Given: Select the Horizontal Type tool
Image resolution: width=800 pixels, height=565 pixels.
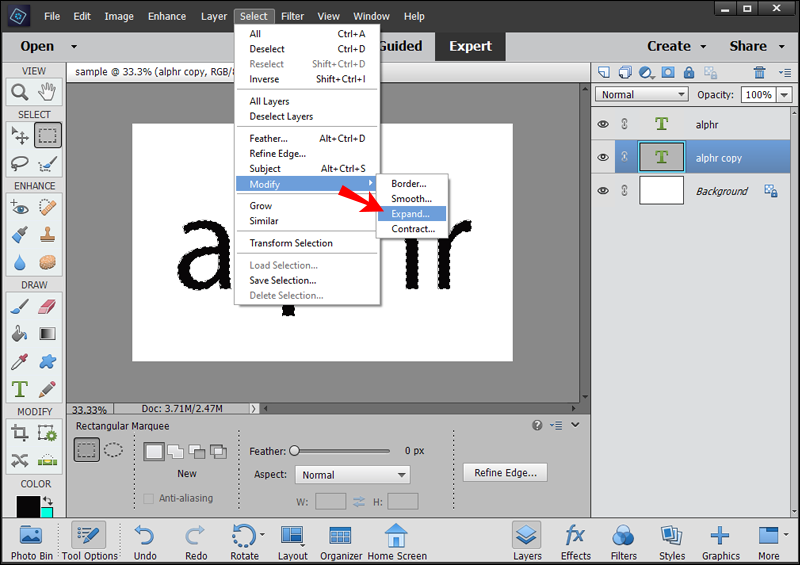Looking at the screenshot, I should [20, 389].
